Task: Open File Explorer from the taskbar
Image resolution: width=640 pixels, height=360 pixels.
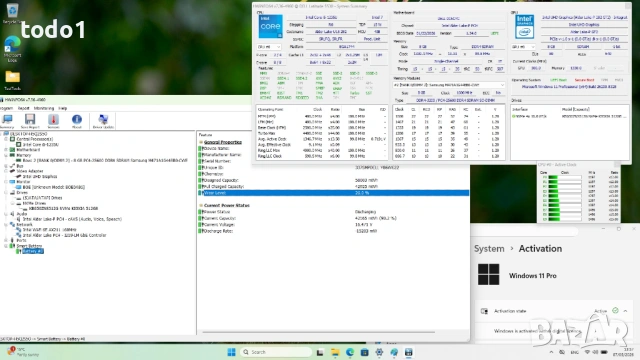Action: [x=335, y=352]
